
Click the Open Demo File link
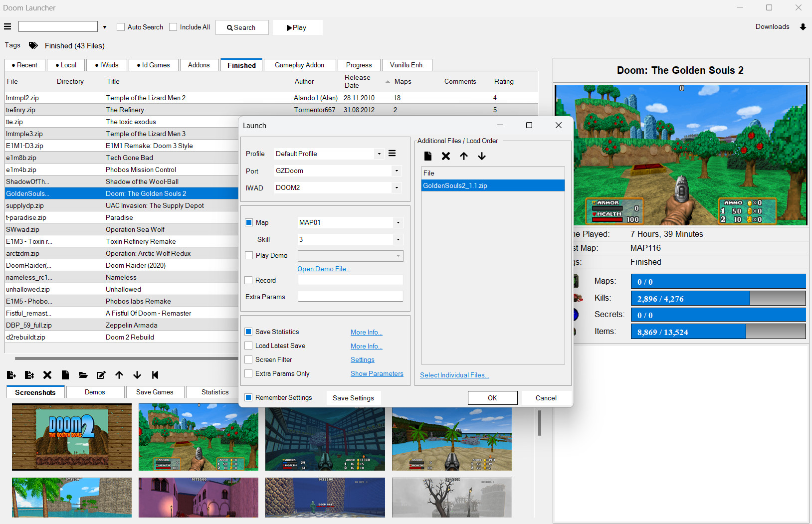[324, 269]
